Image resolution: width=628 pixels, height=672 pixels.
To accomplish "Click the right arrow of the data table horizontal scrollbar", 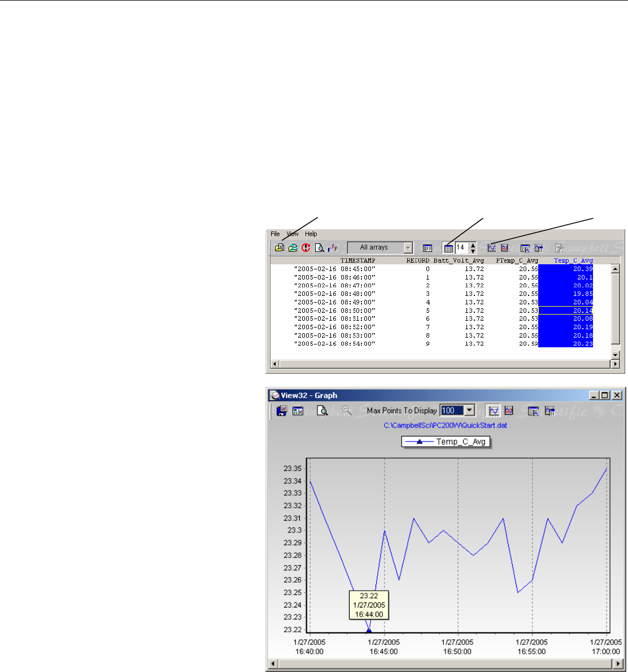I will pyautogui.click(x=616, y=364).
